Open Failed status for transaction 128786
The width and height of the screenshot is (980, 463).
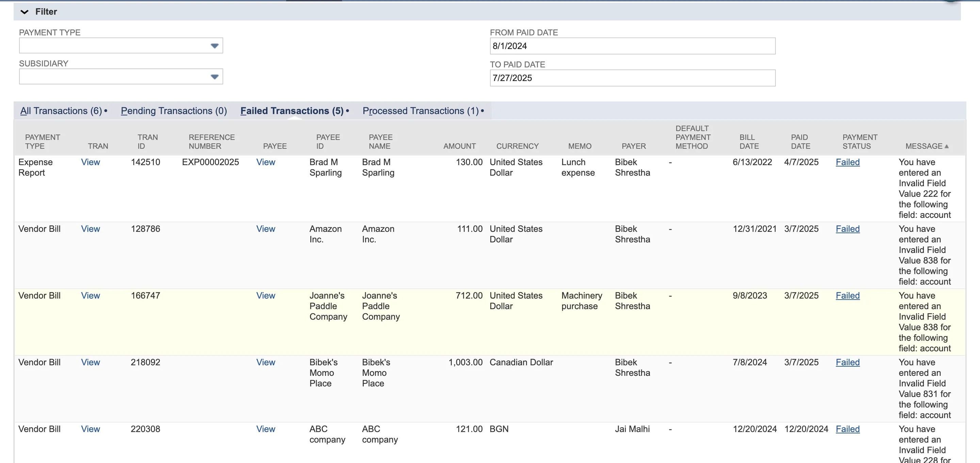coord(848,229)
